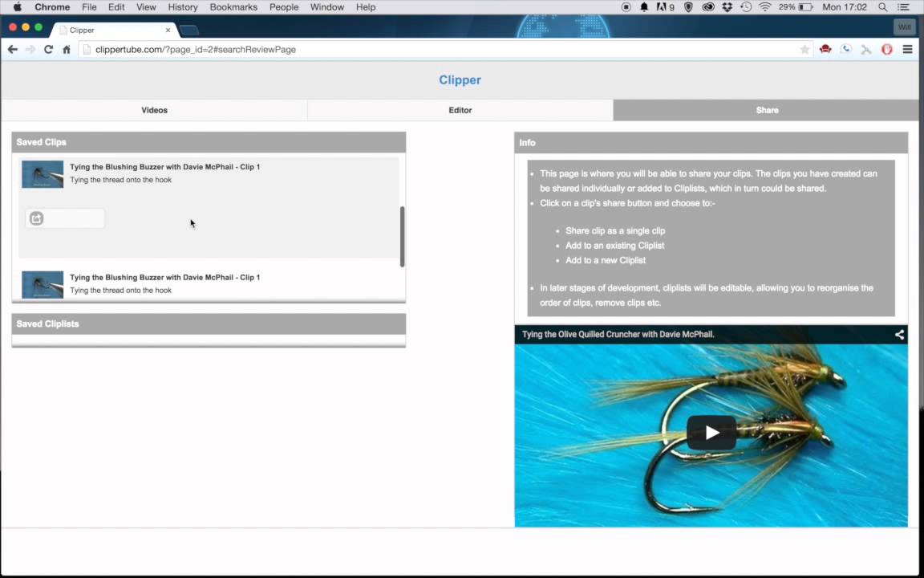
Task: Click the share icon under the first saved clip
Action: pos(37,219)
